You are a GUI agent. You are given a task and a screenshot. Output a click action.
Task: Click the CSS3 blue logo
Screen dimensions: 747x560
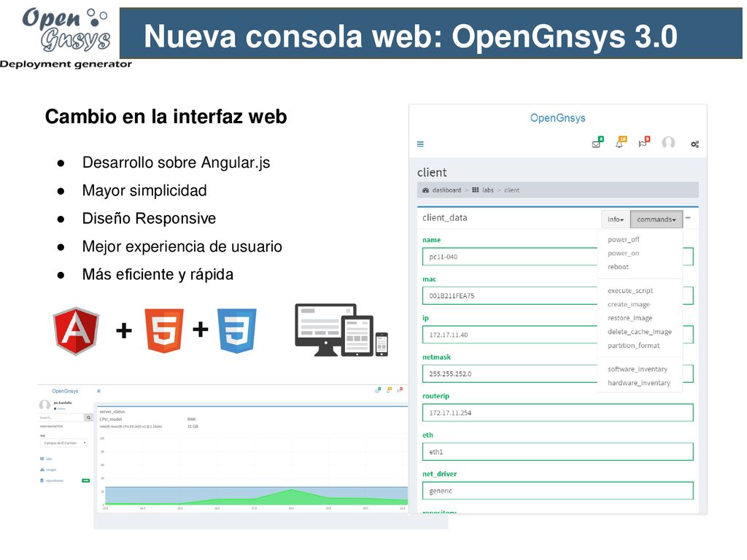click(237, 330)
